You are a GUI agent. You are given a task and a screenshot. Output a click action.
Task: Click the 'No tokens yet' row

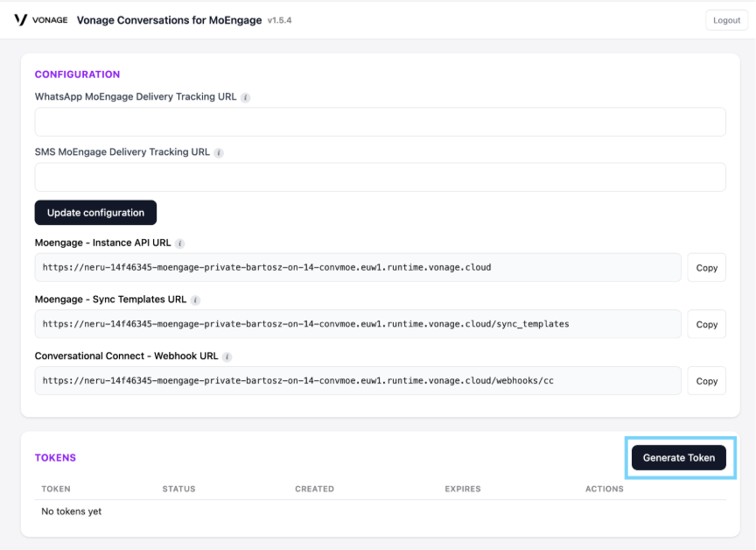tap(381, 511)
